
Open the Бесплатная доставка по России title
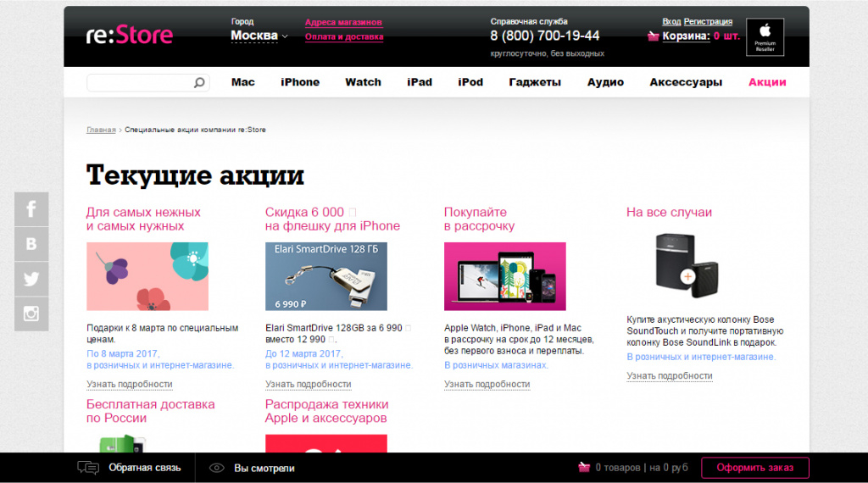[x=151, y=411]
